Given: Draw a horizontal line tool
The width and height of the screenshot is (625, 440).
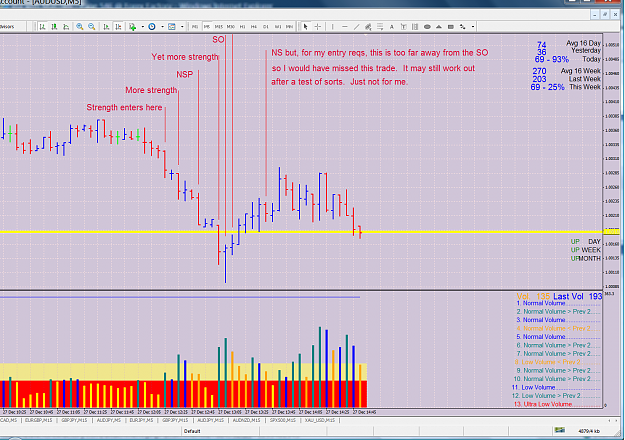Looking at the screenshot, I should click(345, 27).
